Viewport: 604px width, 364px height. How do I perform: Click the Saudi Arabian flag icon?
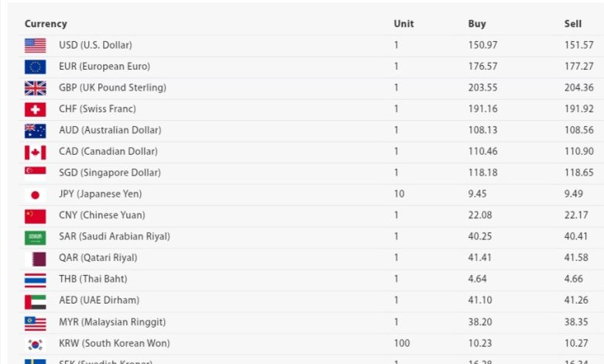35,238
